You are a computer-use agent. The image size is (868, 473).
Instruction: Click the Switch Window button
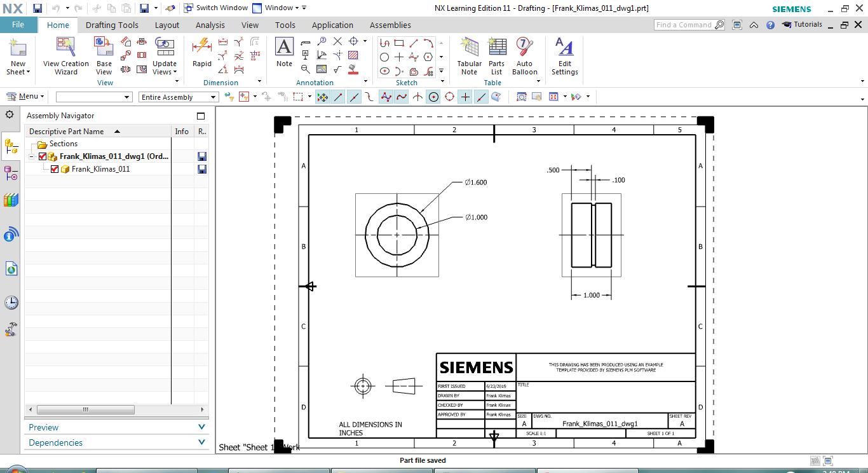coord(215,8)
